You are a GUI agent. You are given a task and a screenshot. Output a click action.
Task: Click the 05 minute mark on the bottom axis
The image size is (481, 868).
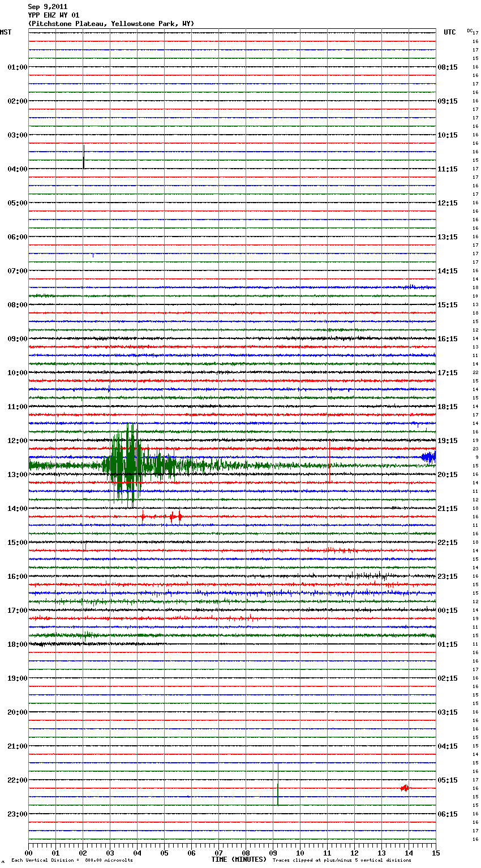point(164,853)
